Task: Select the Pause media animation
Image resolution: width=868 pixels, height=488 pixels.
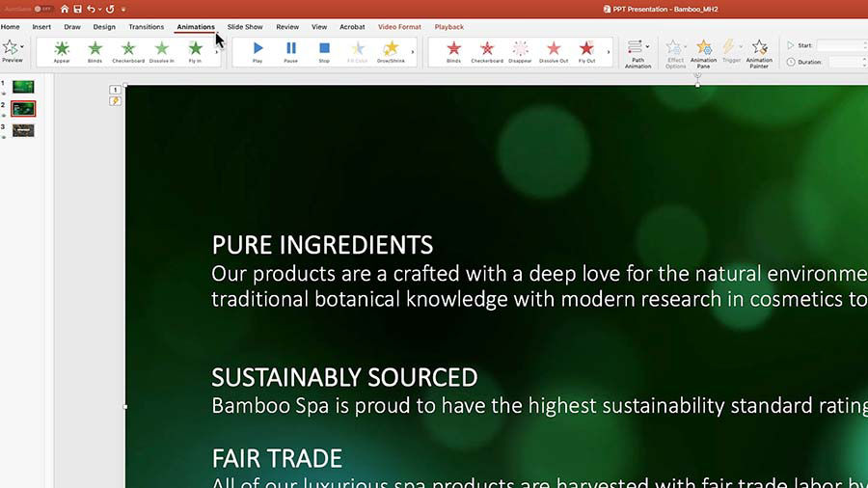Action: pyautogui.click(x=290, y=52)
